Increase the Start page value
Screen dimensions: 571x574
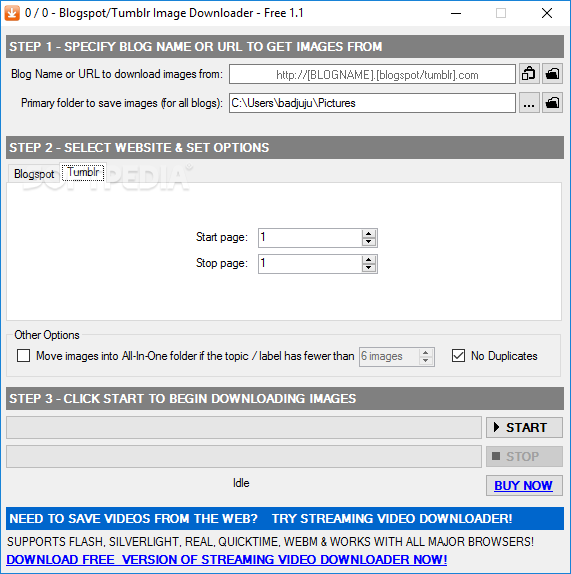(x=369, y=234)
